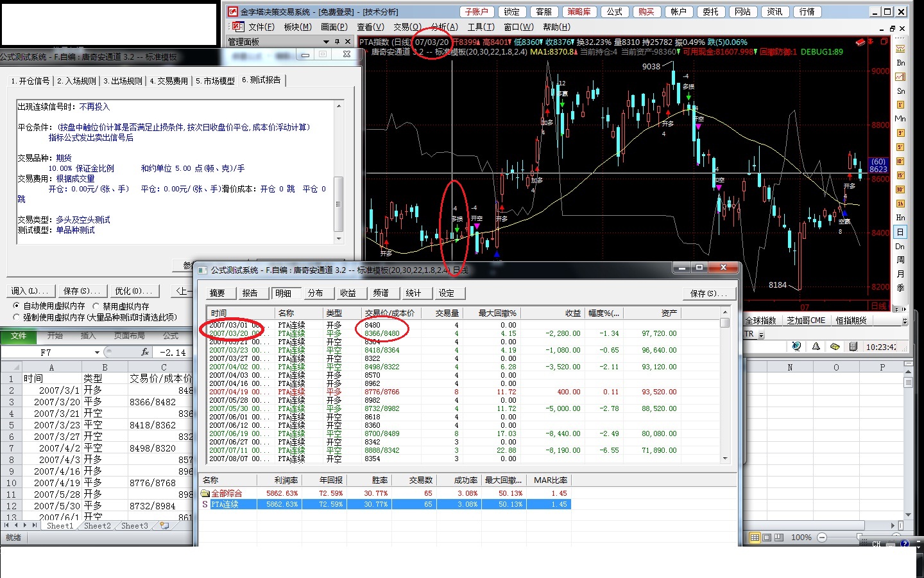The height and width of the screenshot is (578, 924).
Task: Click the 优化(O)... button
Action: (x=133, y=291)
